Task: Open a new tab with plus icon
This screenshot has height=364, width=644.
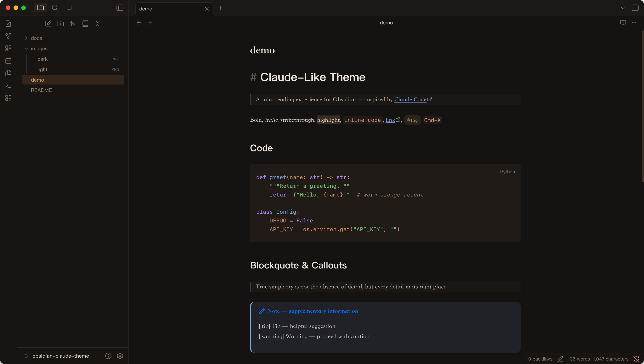Action: 220,8
